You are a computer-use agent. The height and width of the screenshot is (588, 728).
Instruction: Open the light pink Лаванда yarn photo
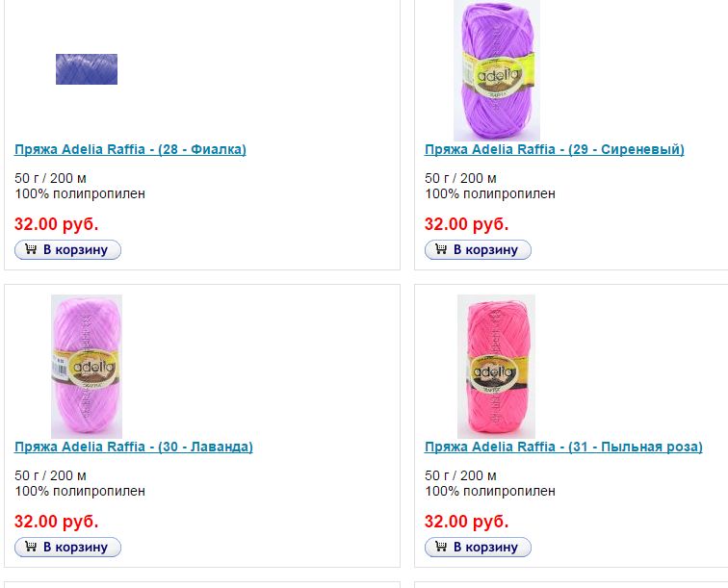click(x=87, y=366)
